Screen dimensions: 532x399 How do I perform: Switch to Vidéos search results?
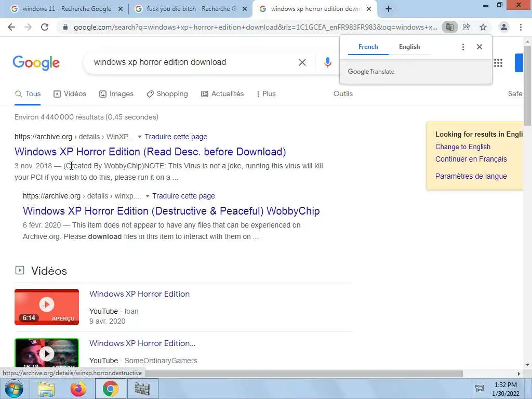coord(70,94)
